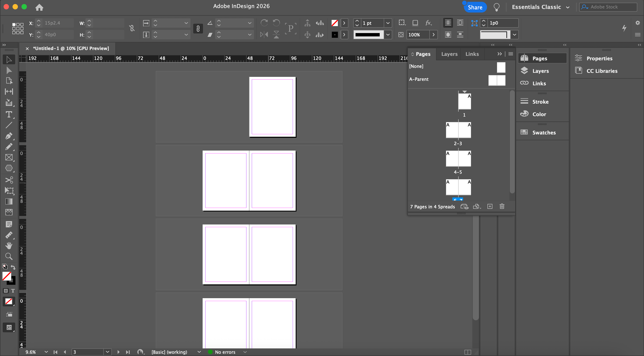Click page 1 thumbnail in Pages panel
Viewport: 644px width, 356px height.
point(464,102)
